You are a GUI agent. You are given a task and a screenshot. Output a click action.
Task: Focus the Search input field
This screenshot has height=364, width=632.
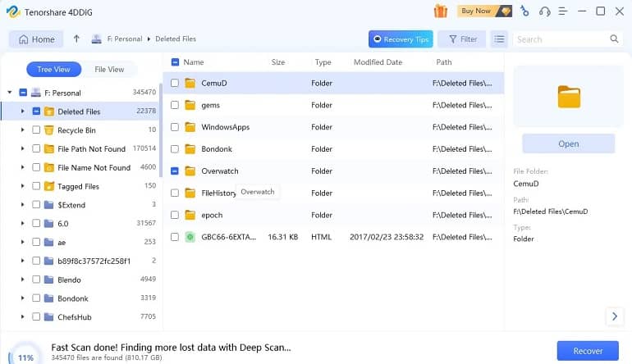(561, 39)
